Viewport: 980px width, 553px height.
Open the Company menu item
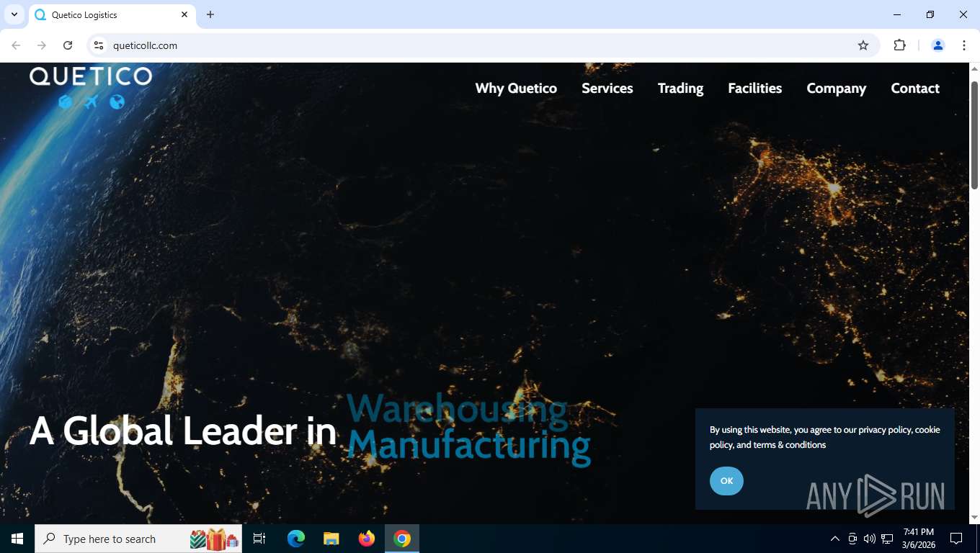coord(836,88)
